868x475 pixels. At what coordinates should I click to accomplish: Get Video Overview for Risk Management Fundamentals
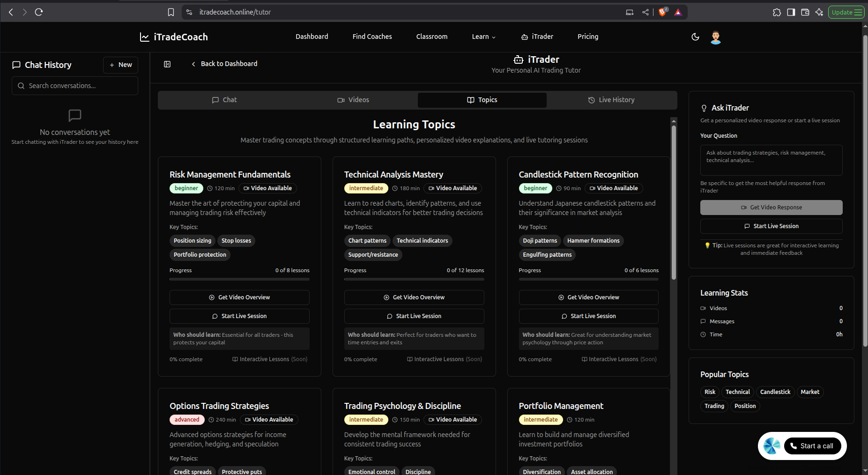pos(239,297)
